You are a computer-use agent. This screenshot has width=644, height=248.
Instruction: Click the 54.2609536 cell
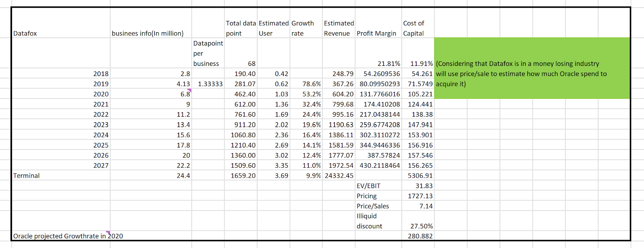tap(378, 74)
